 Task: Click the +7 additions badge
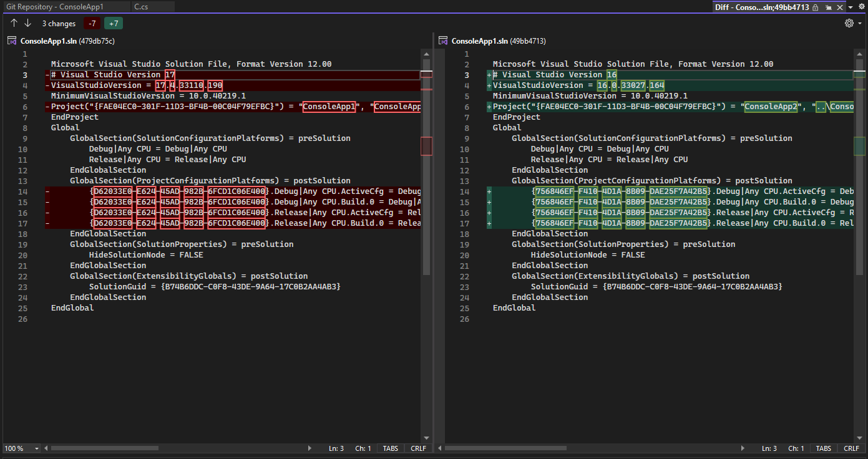(x=113, y=23)
